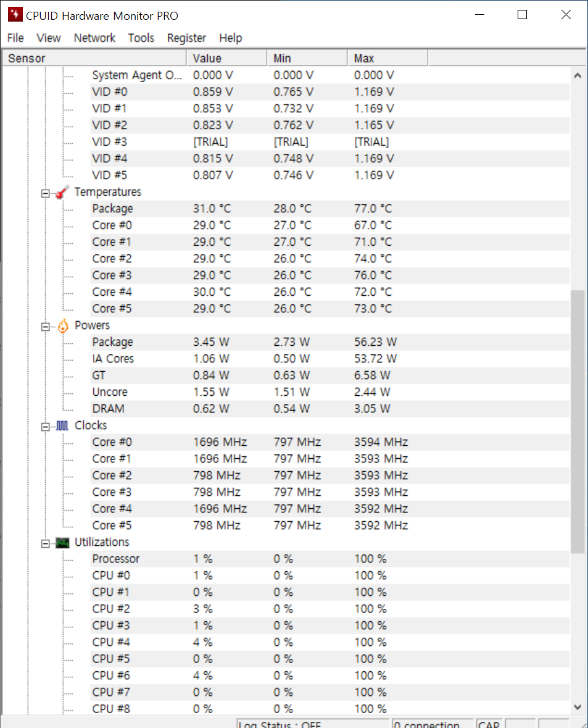Collapse the Clocks tree node
This screenshot has height=728, width=588.
pyautogui.click(x=45, y=427)
